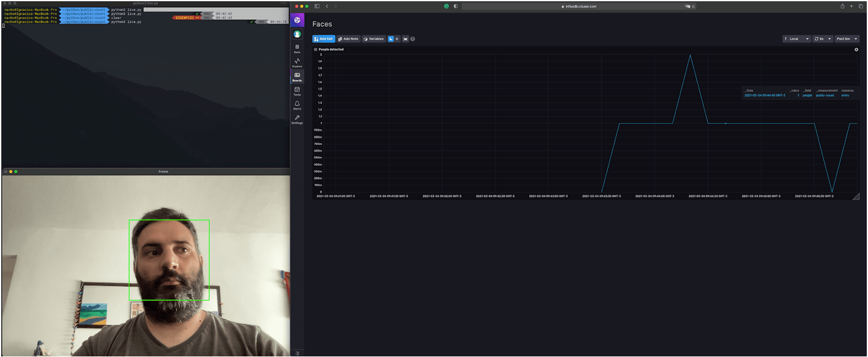Viewport: 868px width, 357px height.
Task: Click the InfluxDB logo at the top of sidebar
Action: (x=297, y=20)
